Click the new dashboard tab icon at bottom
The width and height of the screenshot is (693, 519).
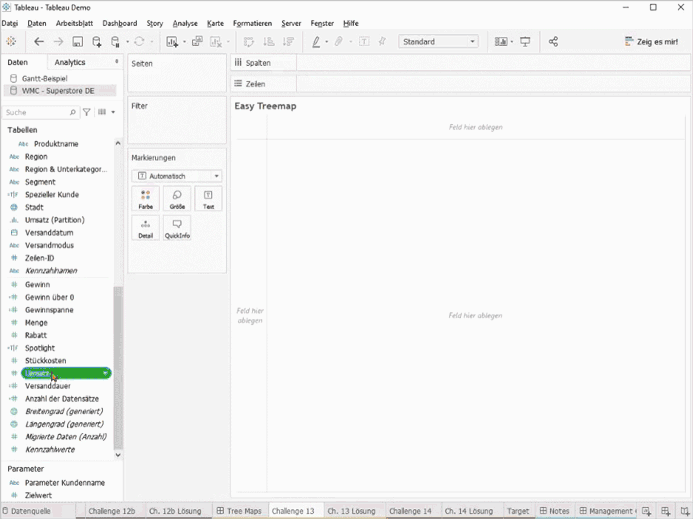666,511
